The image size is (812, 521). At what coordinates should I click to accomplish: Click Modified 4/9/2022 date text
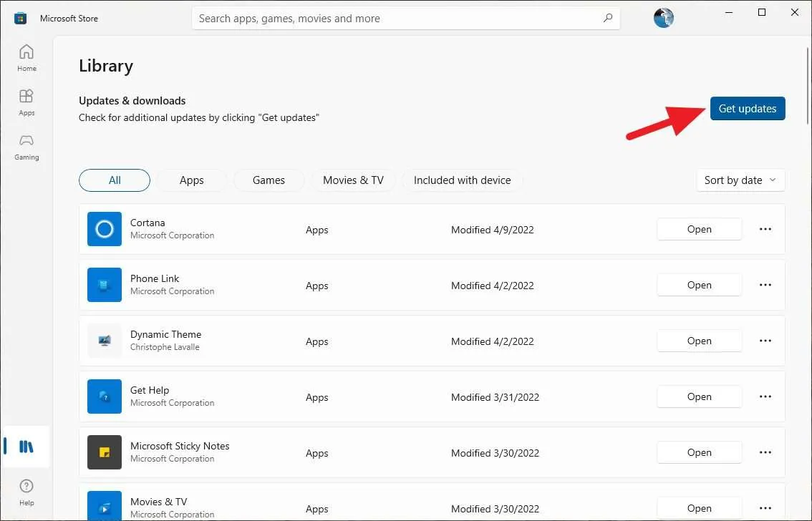[x=493, y=230]
